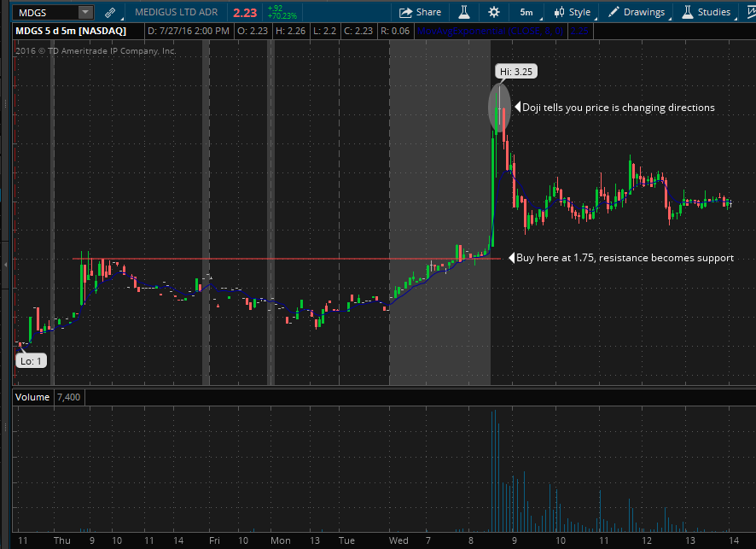The height and width of the screenshot is (549, 756).
Task: Open the flask icon left of gear
Action: point(464,12)
